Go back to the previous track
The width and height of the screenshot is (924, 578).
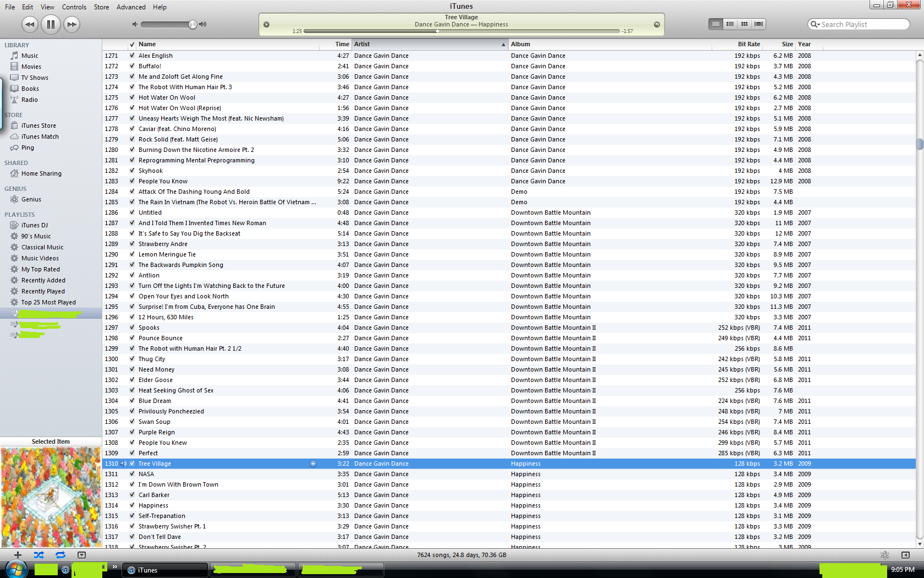(x=30, y=24)
